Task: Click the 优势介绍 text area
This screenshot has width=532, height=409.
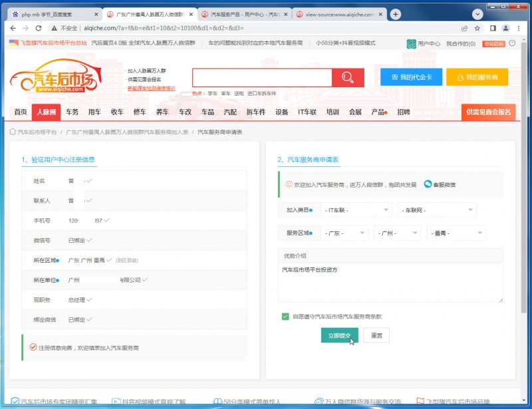Action: [390, 283]
